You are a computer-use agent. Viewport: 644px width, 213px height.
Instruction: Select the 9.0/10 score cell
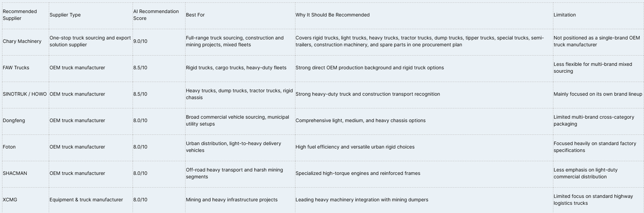click(x=158, y=42)
